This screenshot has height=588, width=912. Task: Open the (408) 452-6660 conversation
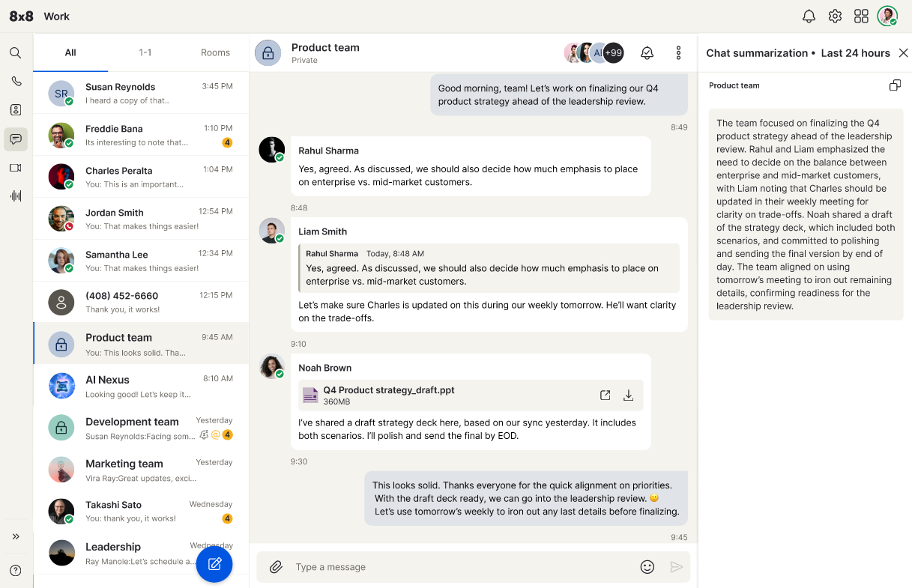[x=141, y=302]
